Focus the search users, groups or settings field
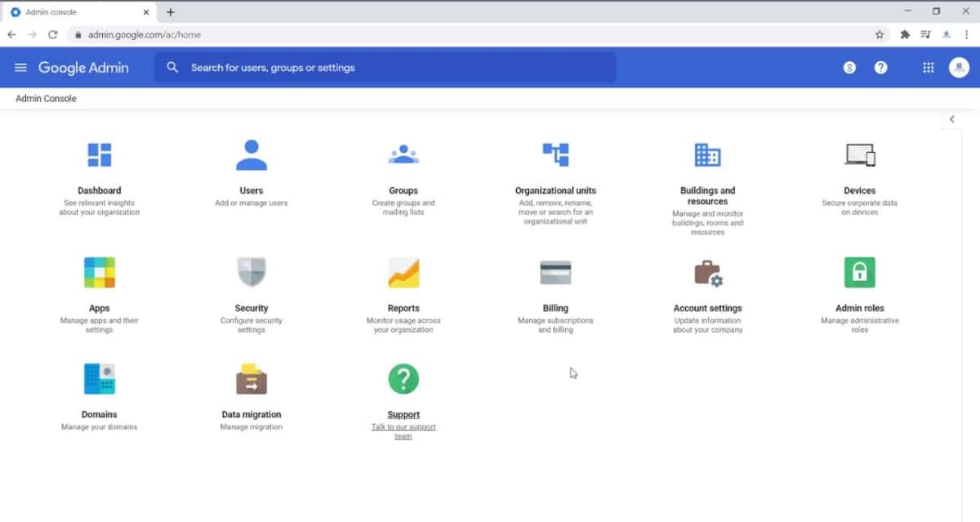The height and width of the screenshot is (522, 980). 385,68
